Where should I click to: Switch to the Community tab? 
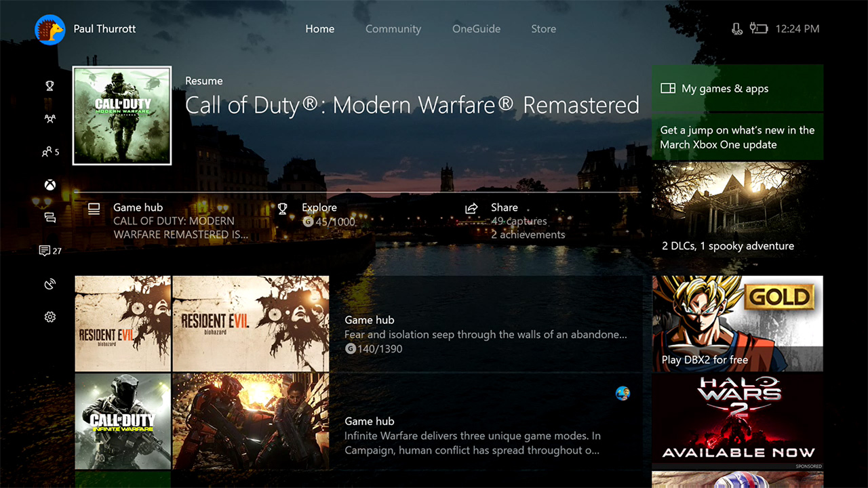coord(393,28)
